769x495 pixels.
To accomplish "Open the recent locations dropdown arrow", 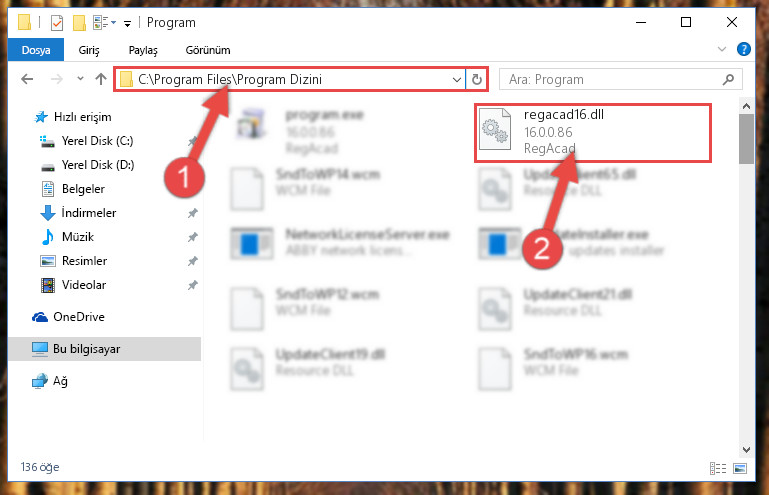I will (x=80, y=78).
